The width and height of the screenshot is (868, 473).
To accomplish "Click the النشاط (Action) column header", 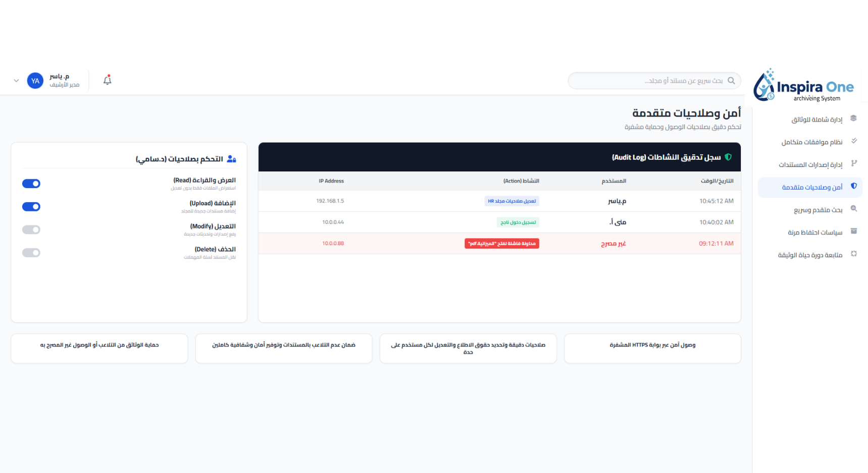I will 521,181.
